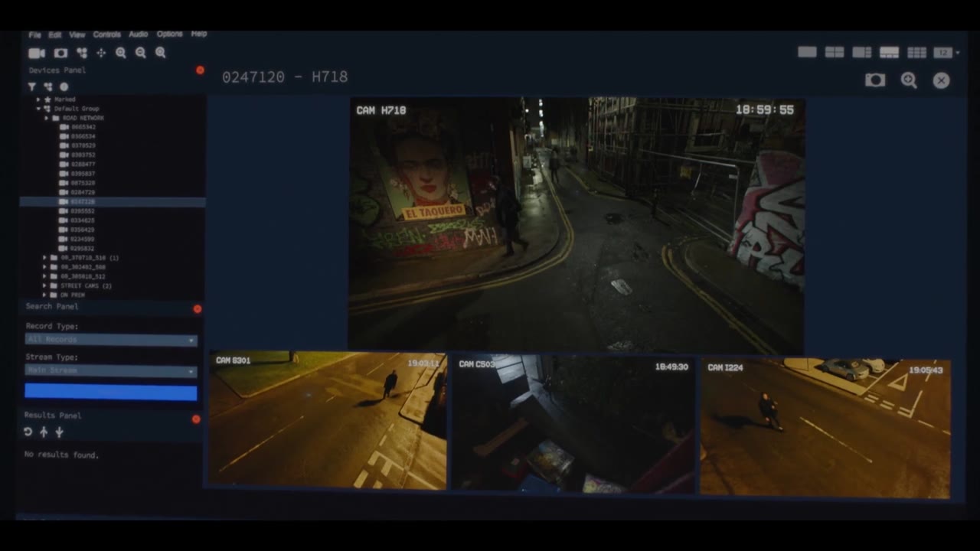Close the 0247120 - H718 camera view

tap(942, 80)
